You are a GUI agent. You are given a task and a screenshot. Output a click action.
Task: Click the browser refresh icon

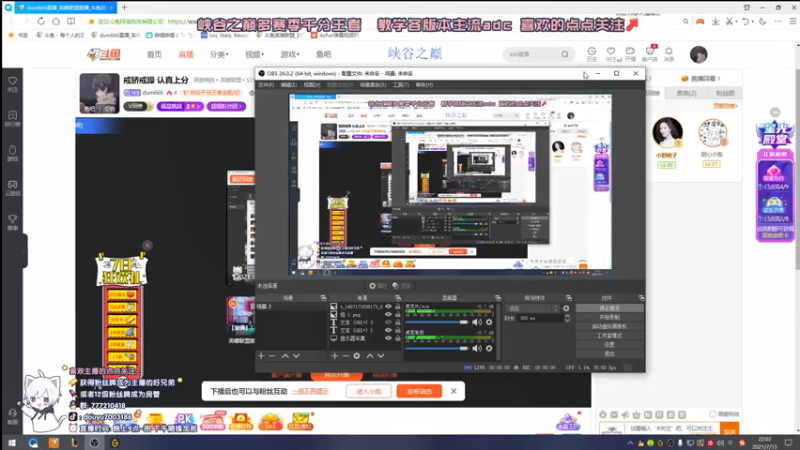41,21
